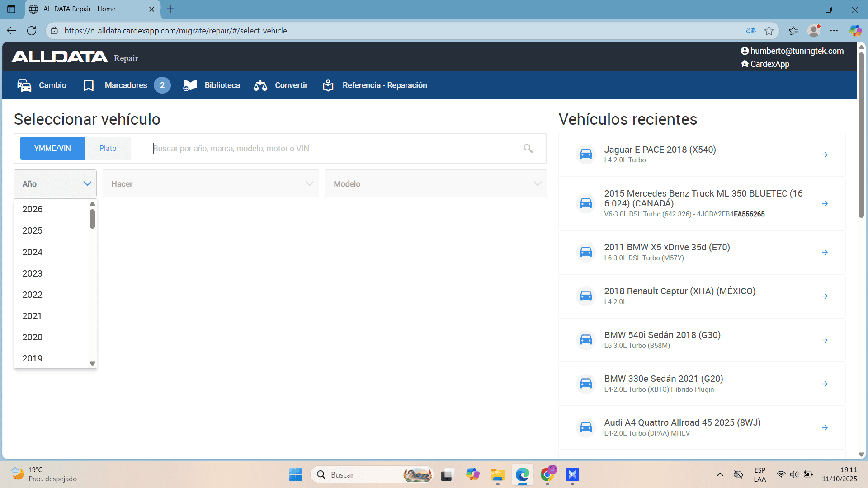
Task: Click the year list scrollbar thumb
Action: coord(92,219)
